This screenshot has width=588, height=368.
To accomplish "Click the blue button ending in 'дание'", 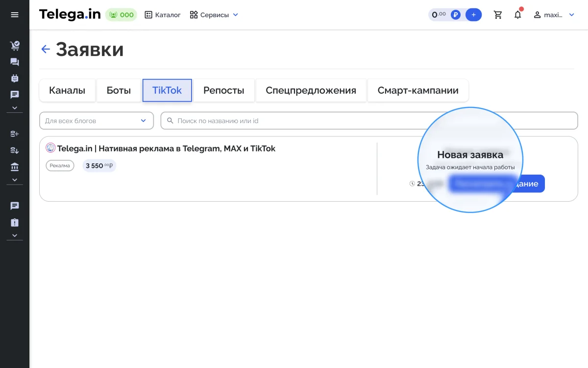I will [497, 184].
